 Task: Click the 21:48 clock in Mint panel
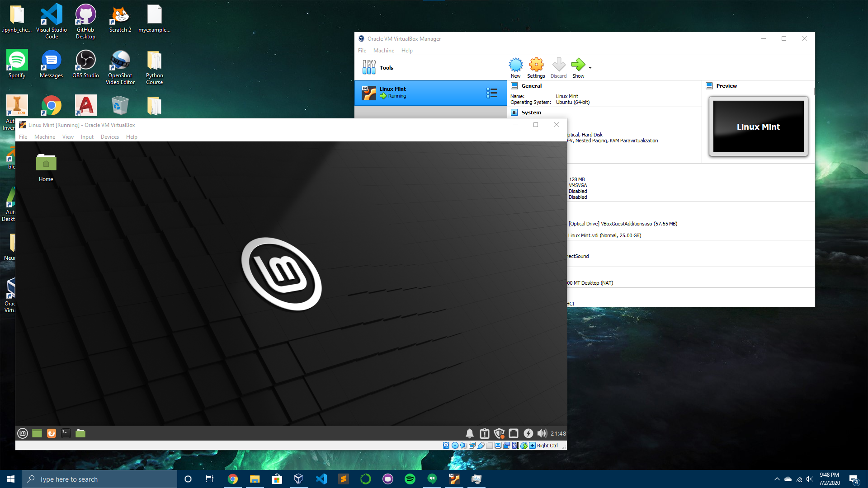[558, 433]
